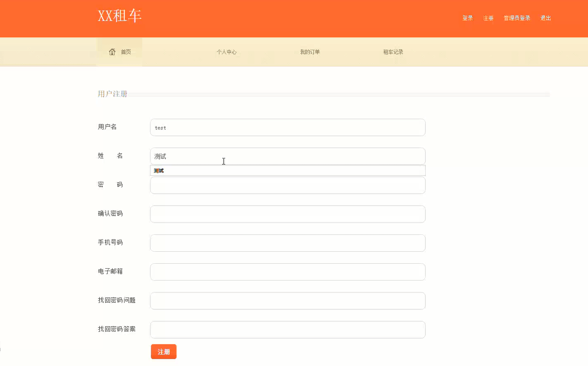Click the XX租车 site logo
The width and height of the screenshot is (588, 366).
click(120, 16)
